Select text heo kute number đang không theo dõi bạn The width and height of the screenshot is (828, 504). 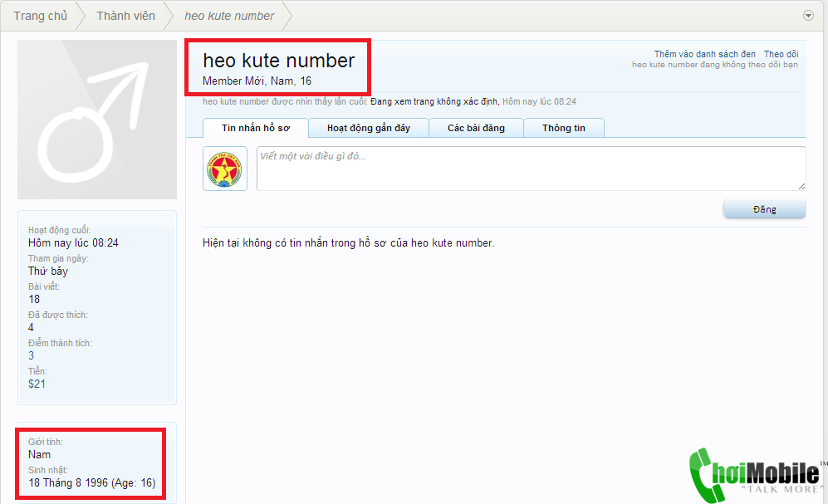coord(715,65)
